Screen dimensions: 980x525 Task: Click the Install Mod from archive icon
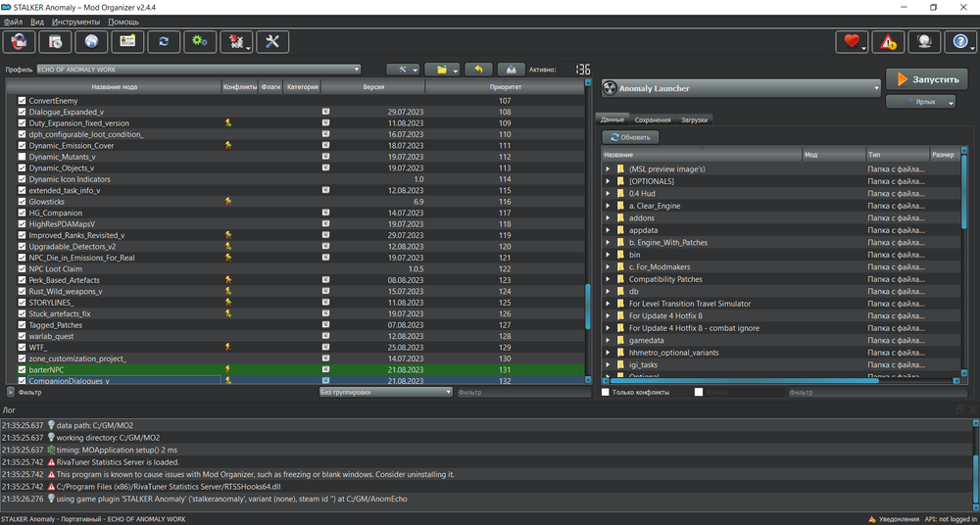pos(56,41)
